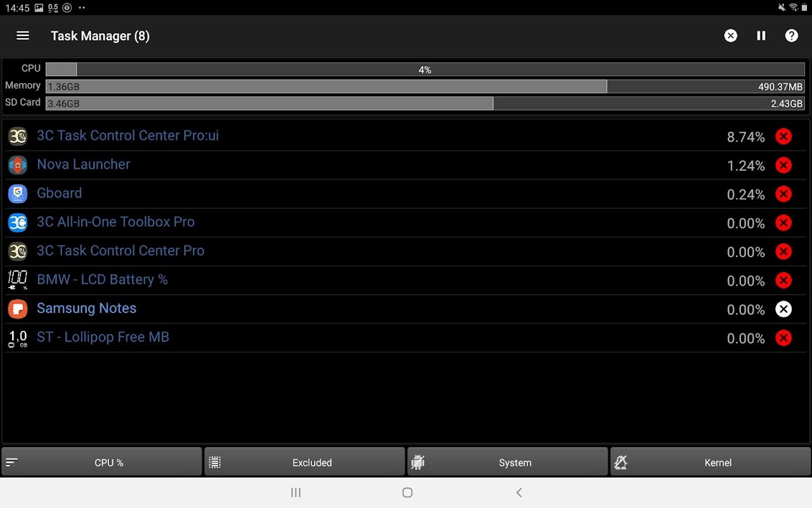
Task: Select BMW - LCD Battery % name
Action: pyautogui.click(x=102, y=279)
